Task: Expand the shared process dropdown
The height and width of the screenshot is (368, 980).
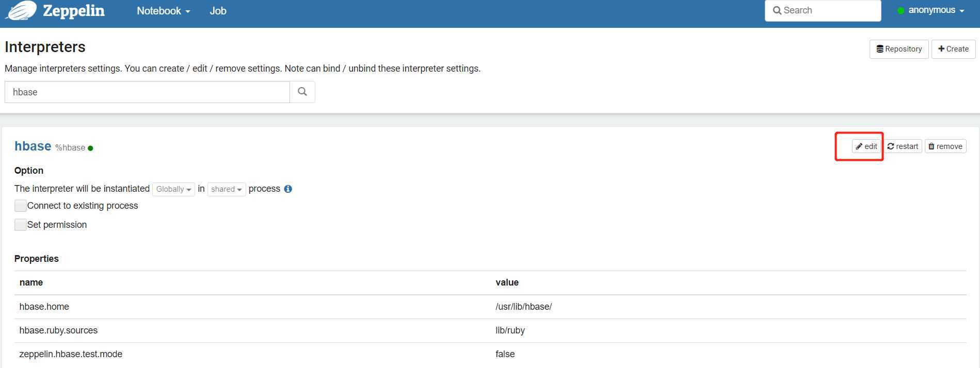Action: click(x=227, y=189)
